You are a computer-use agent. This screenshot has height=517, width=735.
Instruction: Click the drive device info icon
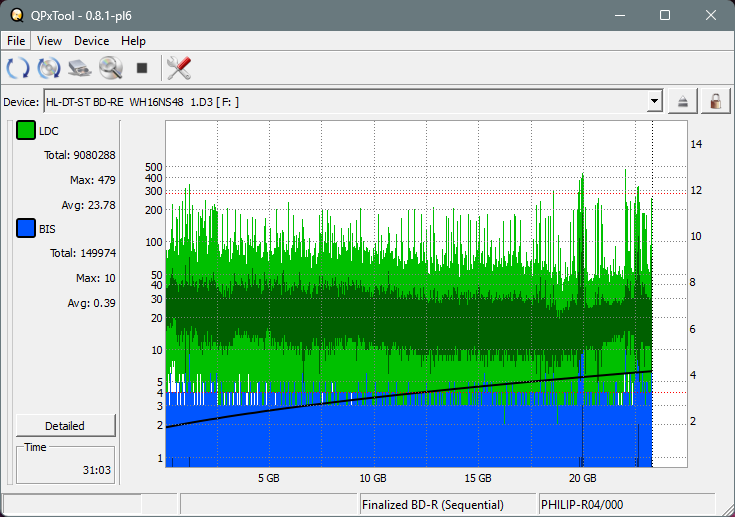pos(80,68)
